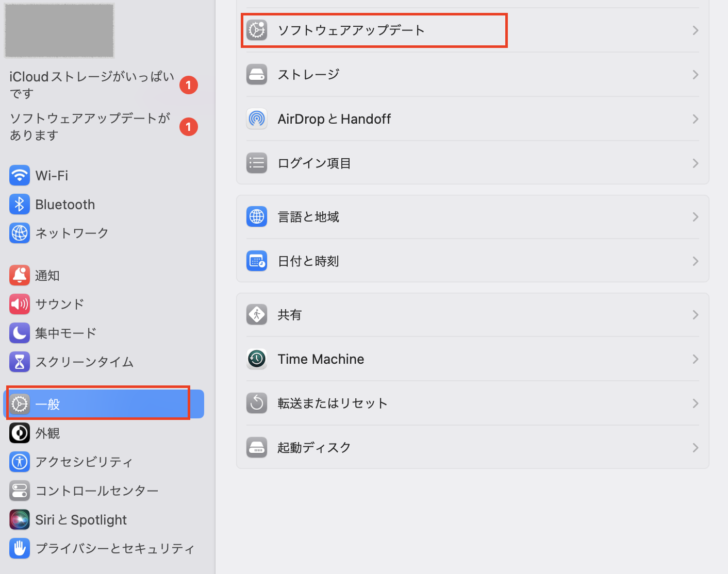Open the iCloud storage full notice
This screenshot has width=728, height=574.
(92, 85)
